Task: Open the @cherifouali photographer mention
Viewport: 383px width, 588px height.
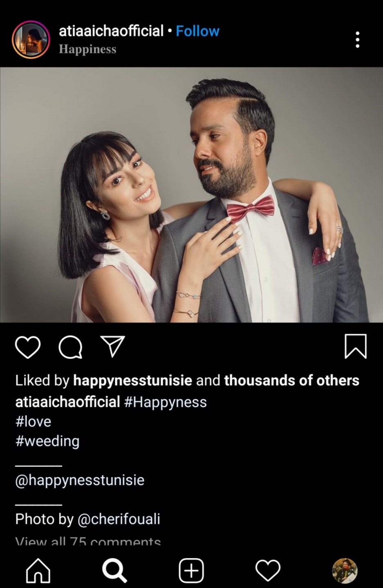Action: pyautogui.click(x=119, y=519)
